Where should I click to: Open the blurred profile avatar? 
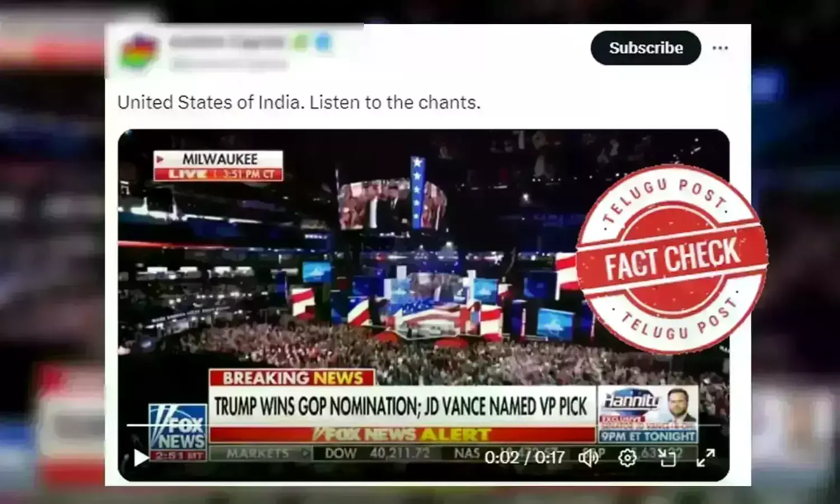point(139,51)
